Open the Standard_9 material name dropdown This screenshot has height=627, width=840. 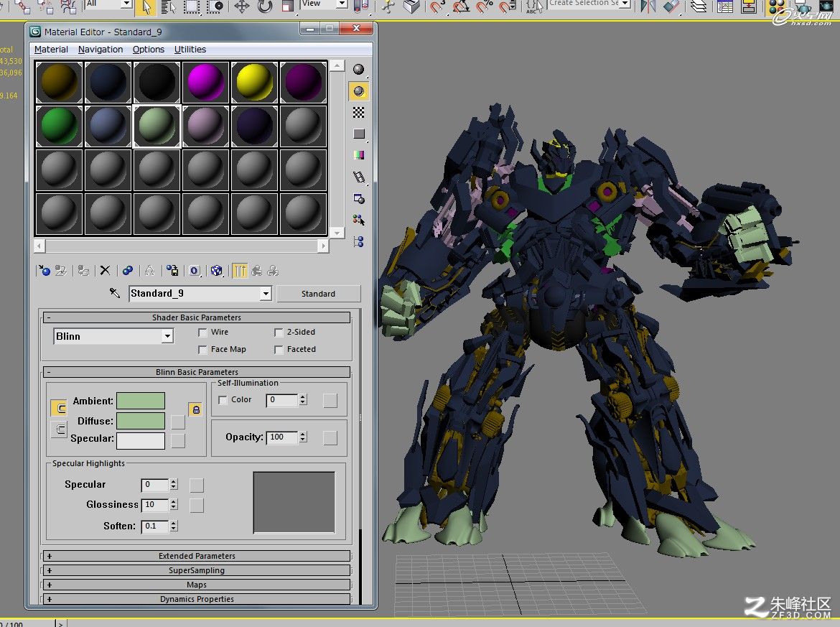point(266,293)
